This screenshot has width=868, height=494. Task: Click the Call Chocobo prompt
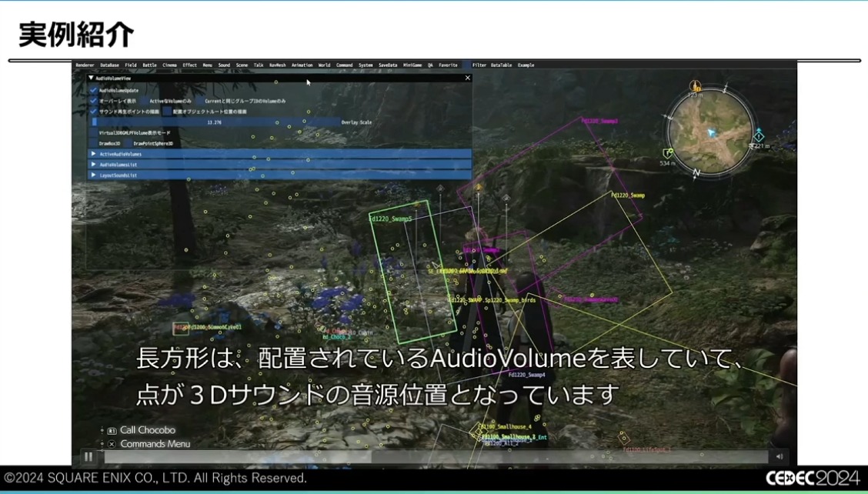tap(148, 430)
